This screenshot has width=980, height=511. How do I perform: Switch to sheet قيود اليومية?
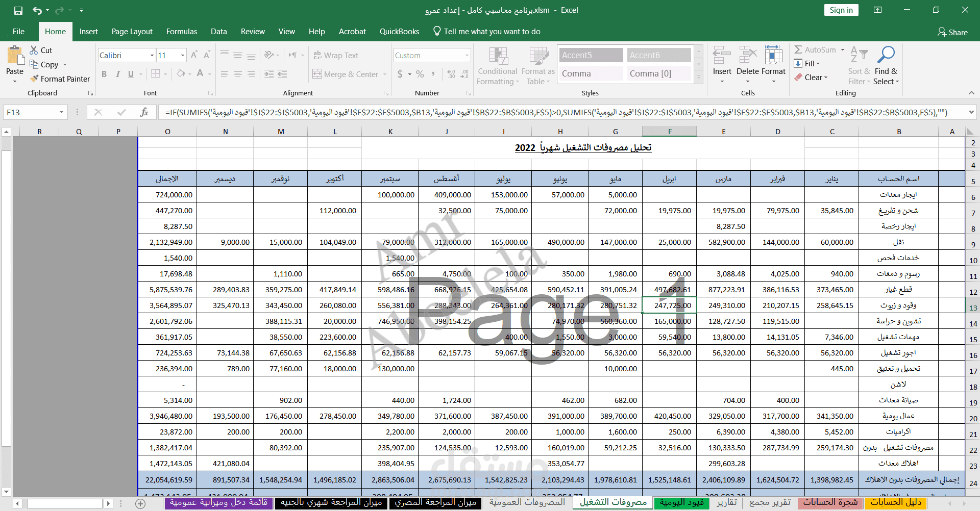pyautogui.click(x=681, y=503)
